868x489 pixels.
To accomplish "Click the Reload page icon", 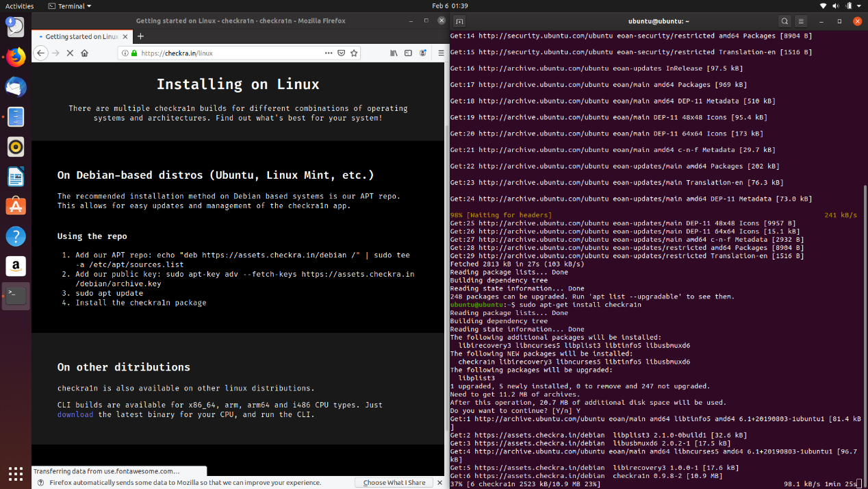I will point(71,53).
